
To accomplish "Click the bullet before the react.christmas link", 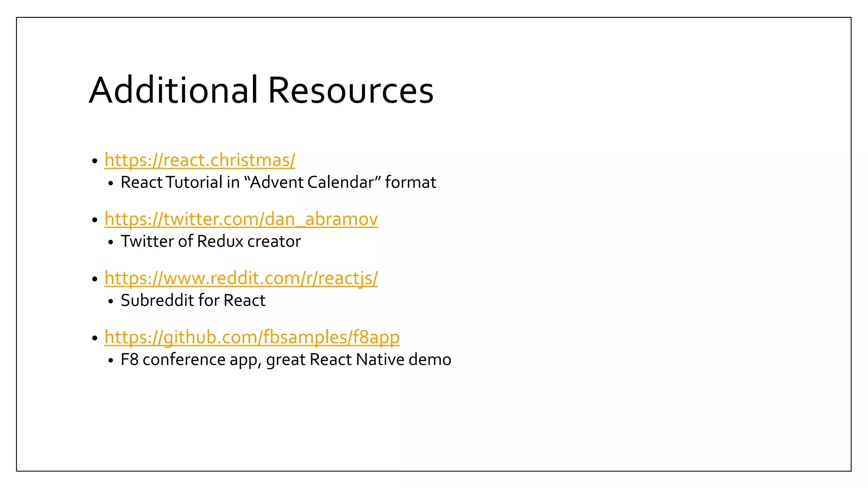I will coord(95,161).
